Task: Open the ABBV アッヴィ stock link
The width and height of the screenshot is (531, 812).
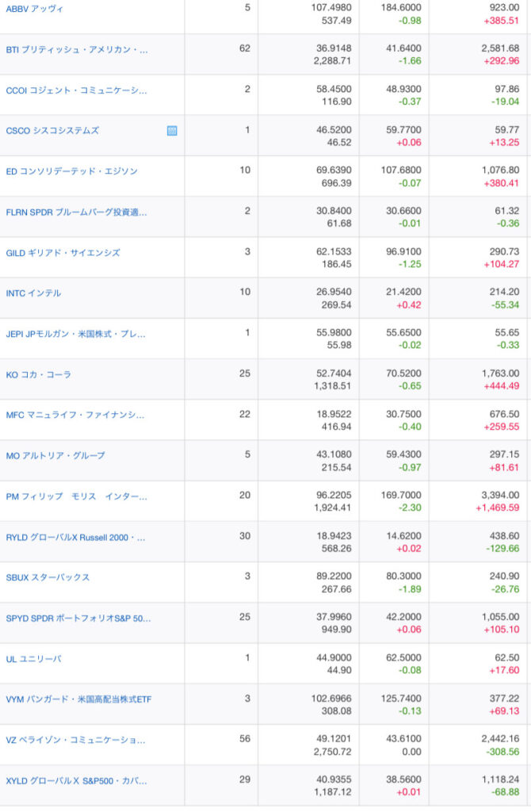Action: tap(35, 9)
